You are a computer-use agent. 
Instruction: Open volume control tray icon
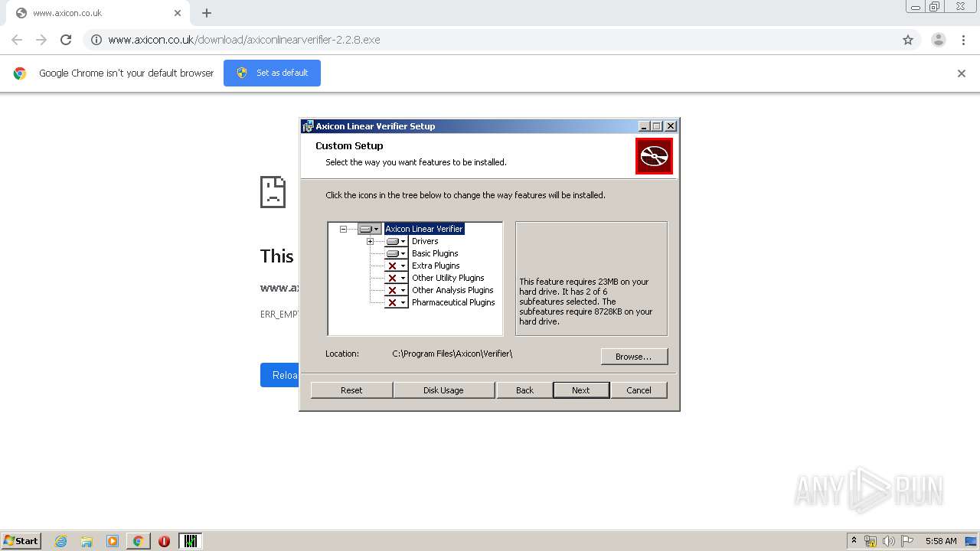coord(889,541)
